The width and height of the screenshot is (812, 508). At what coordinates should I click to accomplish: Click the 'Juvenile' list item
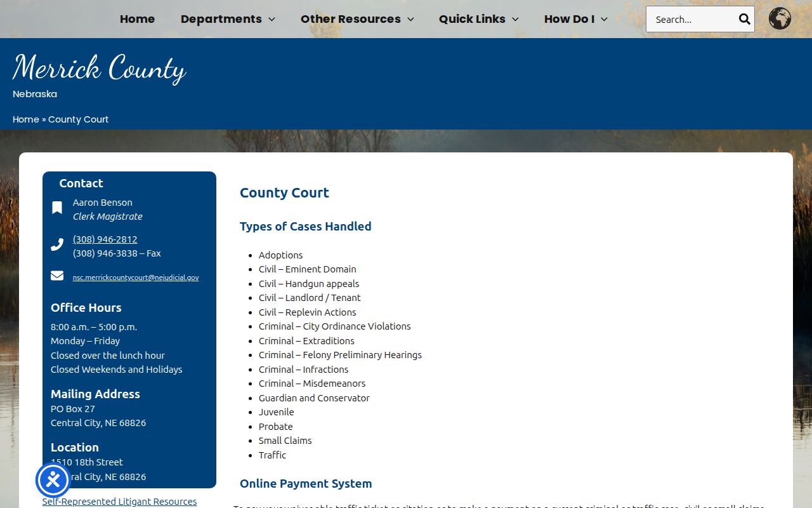pyautogui.click(x=277, y=412)
